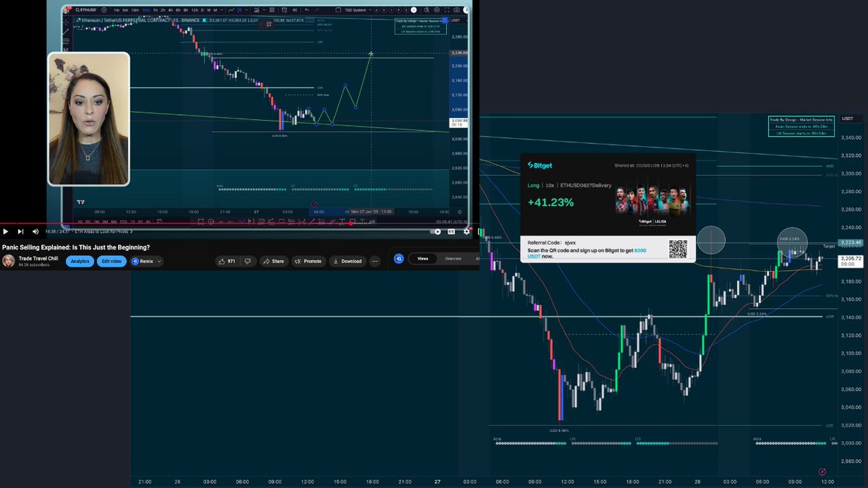Click the snapshot camera icon in video chart
The height and width of the screenshot is (488, 868).
[456, 10]
